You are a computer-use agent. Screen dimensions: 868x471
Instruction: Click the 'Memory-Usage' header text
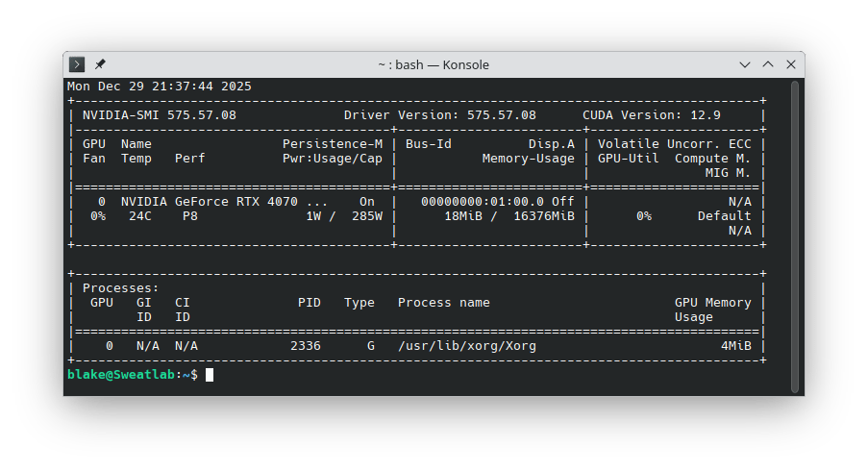pos(528,159)
